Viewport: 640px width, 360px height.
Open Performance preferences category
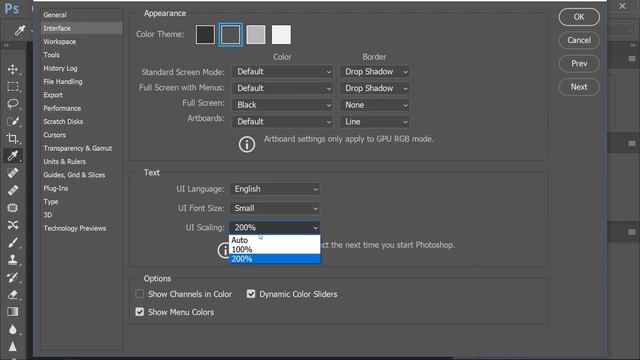[x=81, y=108]
